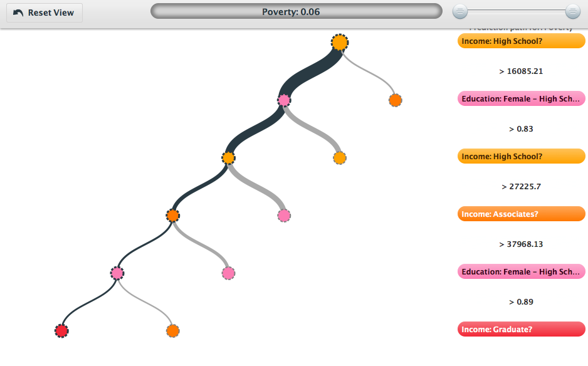This screenshot has width=588, height=366.
Task: Click the red Income: Graduate? path label
Action: click(x=521, y=330)
